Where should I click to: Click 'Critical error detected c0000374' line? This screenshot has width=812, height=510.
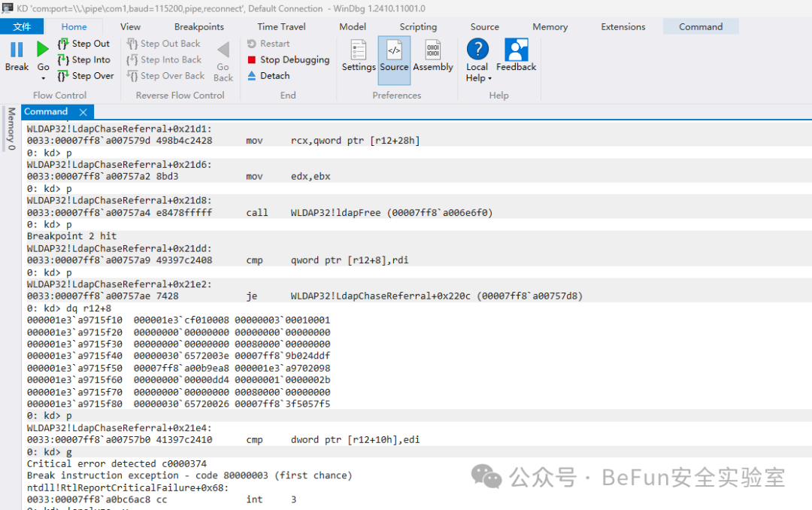(117, 463)
